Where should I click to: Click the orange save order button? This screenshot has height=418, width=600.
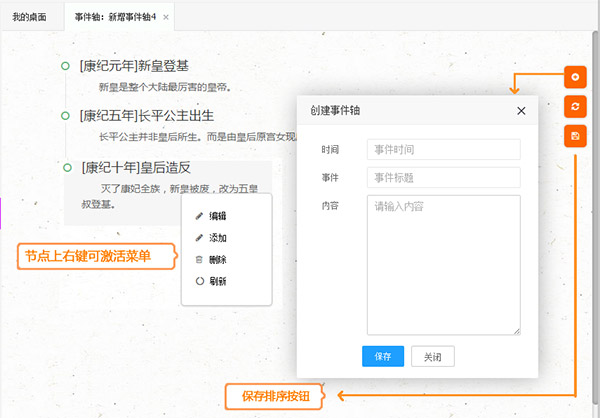click(575, 135)
